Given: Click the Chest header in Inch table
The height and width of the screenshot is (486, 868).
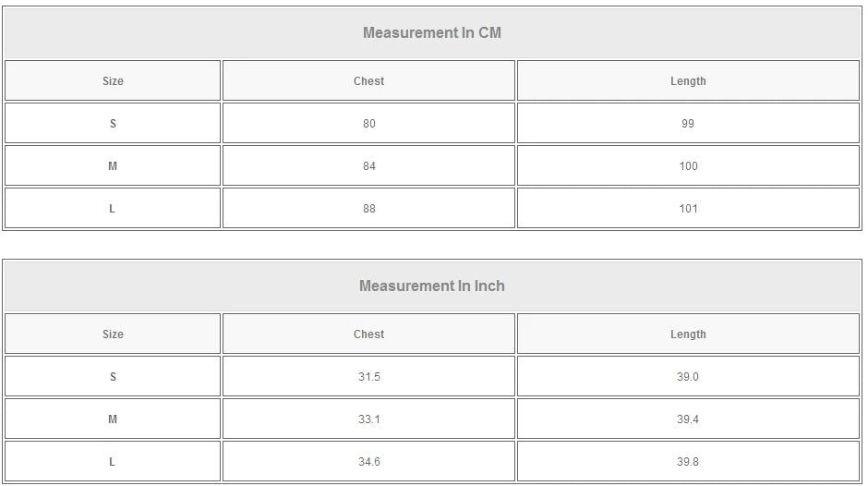Looking at the screenshot, I should pyautogui.click(x=368, y=334).
